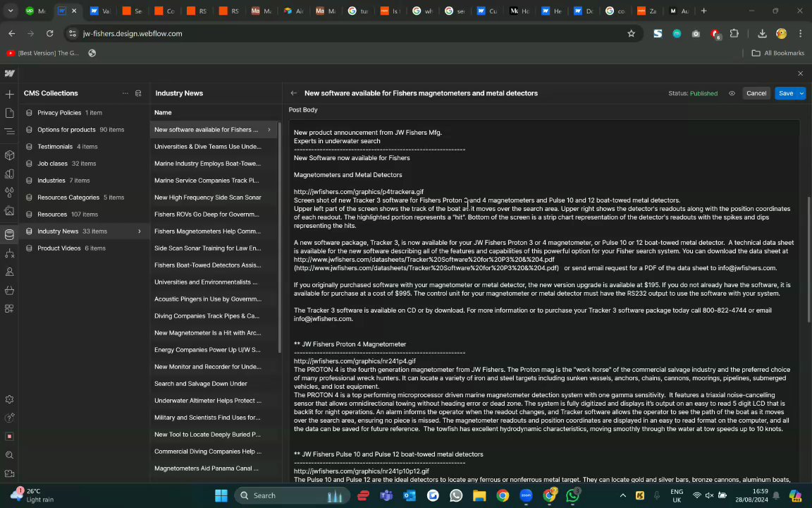
Task: Open Industries collection
Action: (x=85, y=181)
